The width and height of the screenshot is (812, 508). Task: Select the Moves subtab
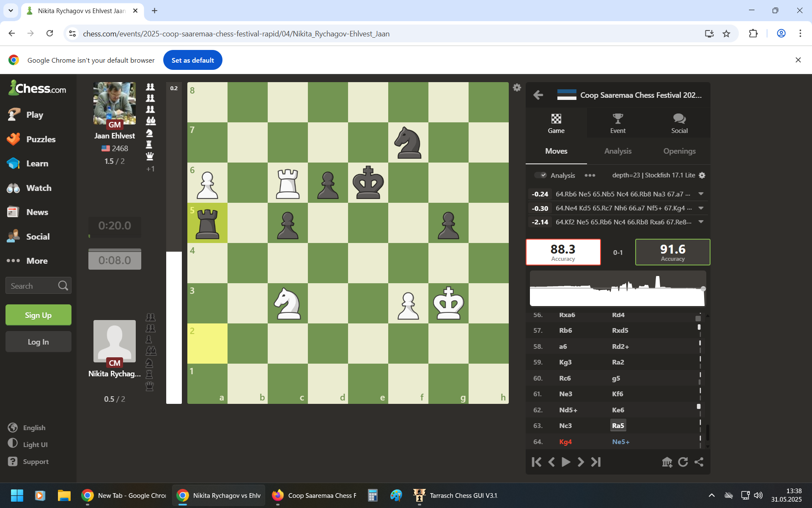pos(556,151)
